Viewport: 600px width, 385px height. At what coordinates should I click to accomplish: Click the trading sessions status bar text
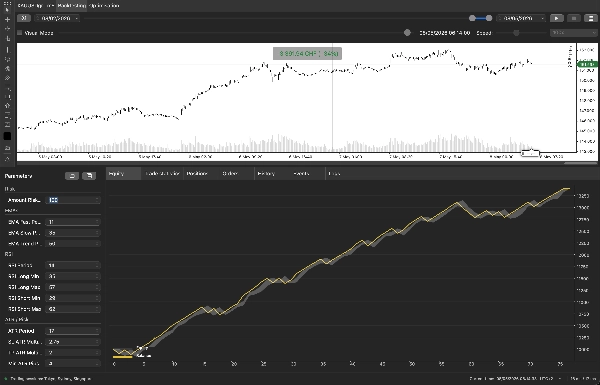coord(51,379)
